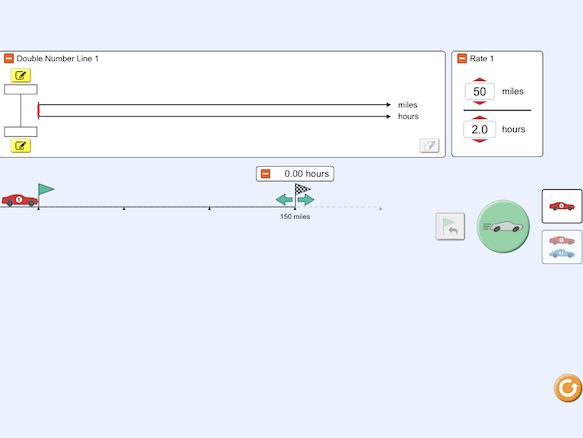Click the return-to-start flag button
583x438 pixels.
tap(450, 226)
